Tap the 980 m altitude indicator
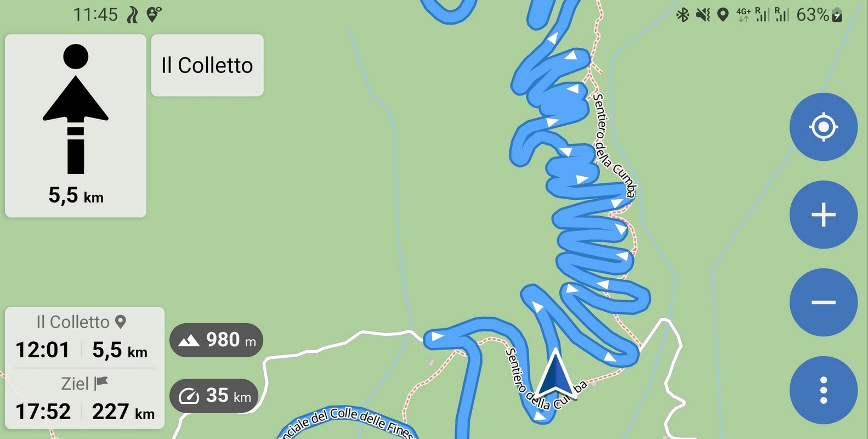Image resolution: width=868 pixels, height=439 pixels. point(217,340)
